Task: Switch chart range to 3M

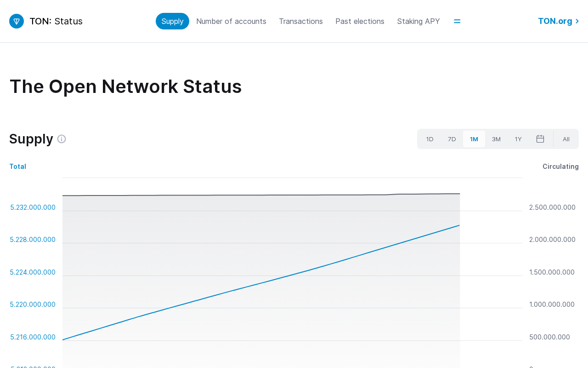Action: point(496,139)
